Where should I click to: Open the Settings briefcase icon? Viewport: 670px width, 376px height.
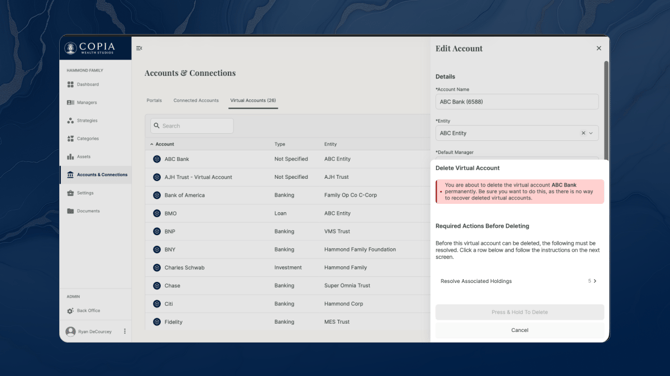click(x=71, y=193)
